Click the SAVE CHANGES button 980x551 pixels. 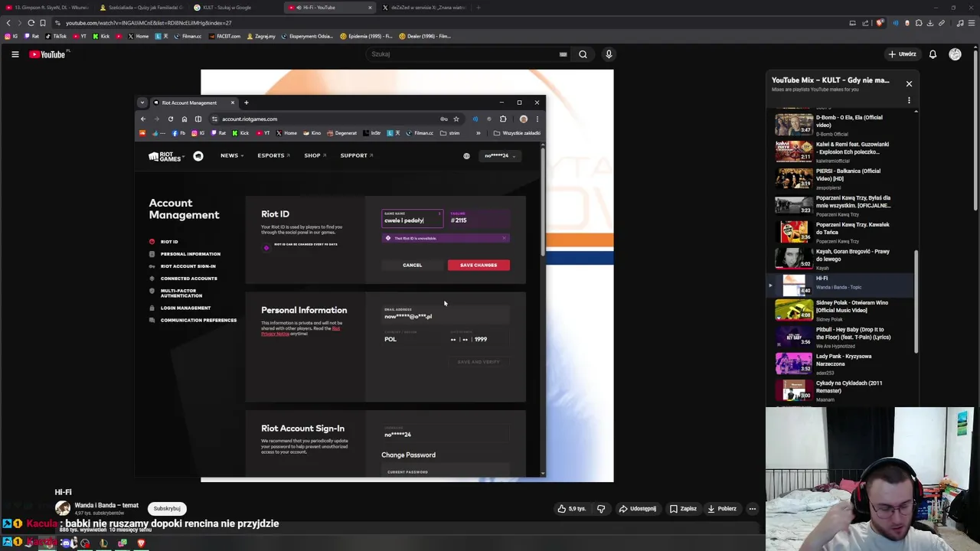tap(479, 265)
